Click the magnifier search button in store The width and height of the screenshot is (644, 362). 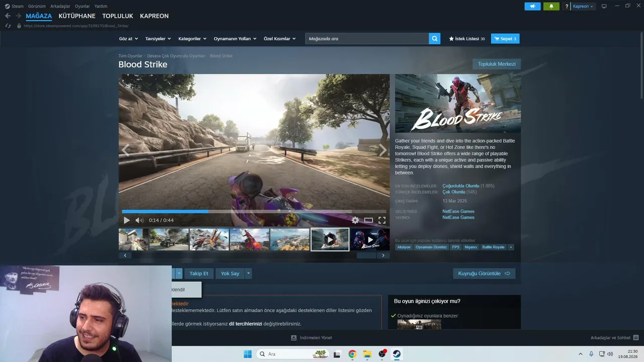click(434, 39)
